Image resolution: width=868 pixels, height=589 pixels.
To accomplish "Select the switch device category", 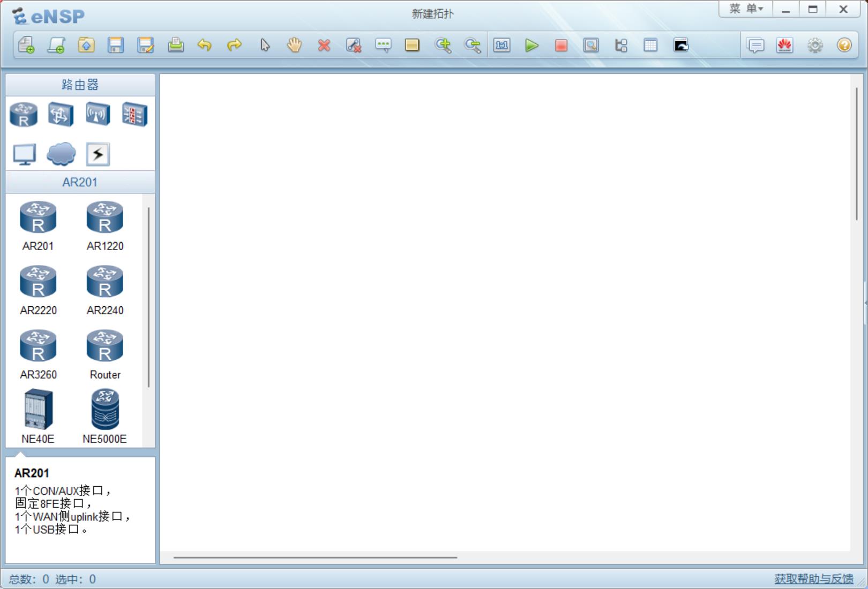I will [x=61, y=114].
